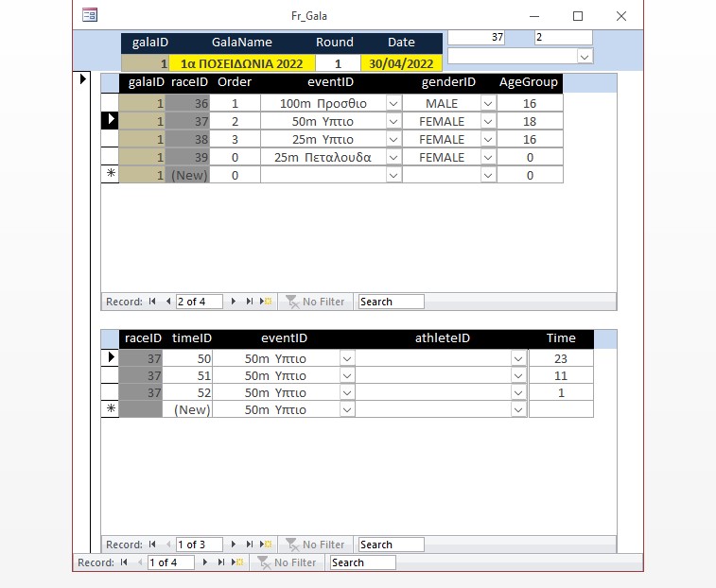Open genderID dropdown in raceID 37 row

click(x=488, y=121)
